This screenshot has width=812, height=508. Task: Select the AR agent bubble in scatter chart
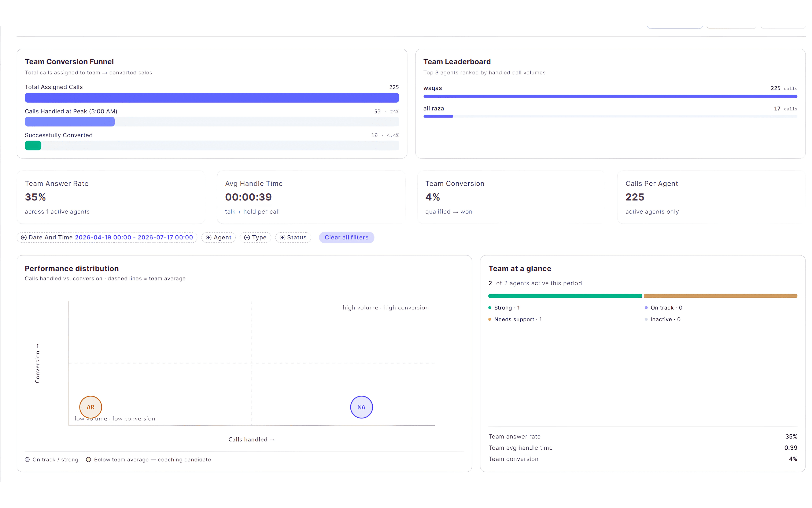pos(91,407)
